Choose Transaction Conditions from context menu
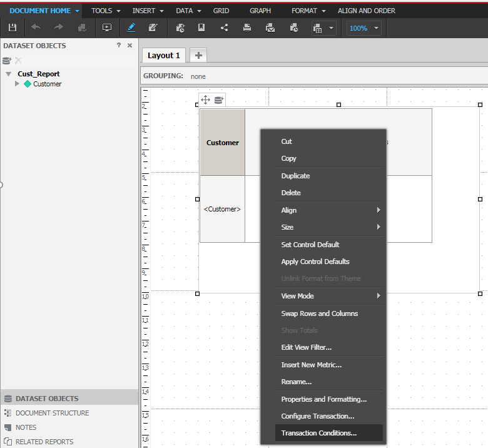 click(318, 433)
